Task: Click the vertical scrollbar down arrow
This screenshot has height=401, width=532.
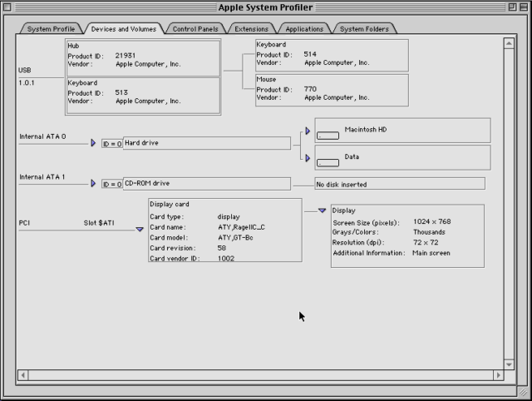Action: 509,364
